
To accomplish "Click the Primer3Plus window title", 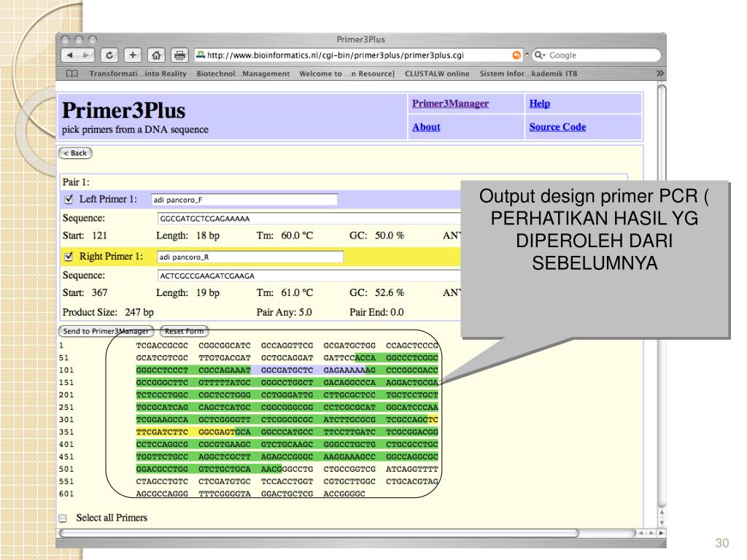I will 360,39.
